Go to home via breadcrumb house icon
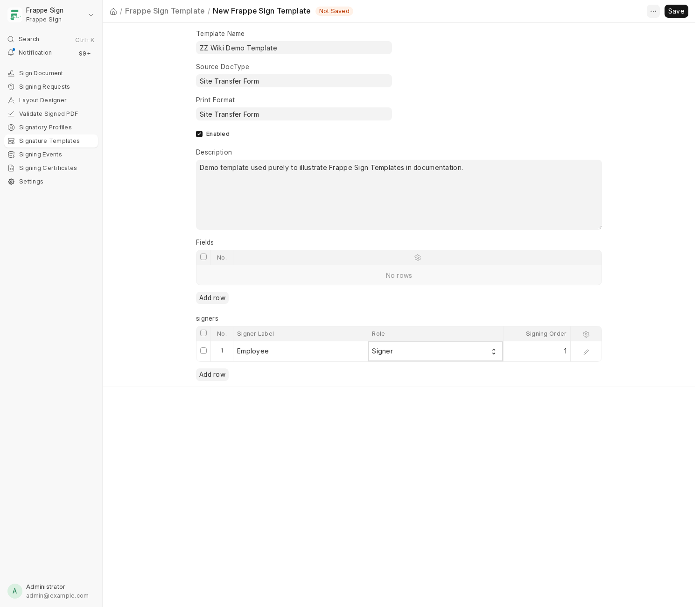The height and width of the screenshot is (607, 700). click(113, 12)
